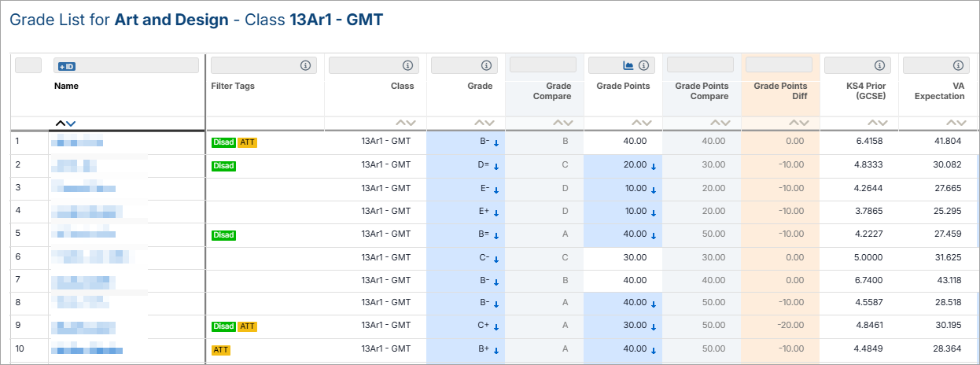This screenshot has height=365, width=980.
Task: Click the Disad tag in row 1
Action: click(x=223, y=142)
